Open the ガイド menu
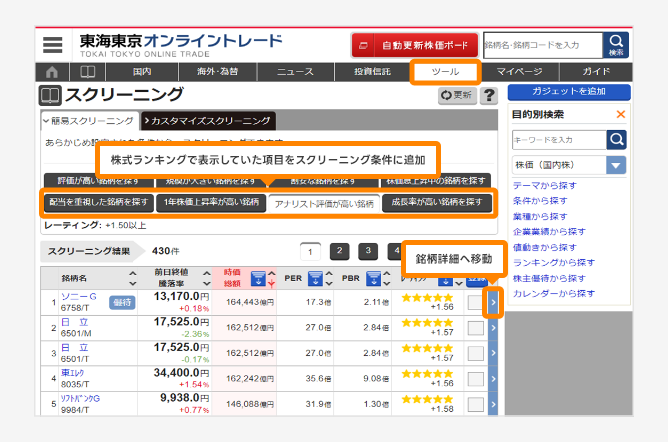The width and height of the screenshot is (668, 442). tap(596, 72)
